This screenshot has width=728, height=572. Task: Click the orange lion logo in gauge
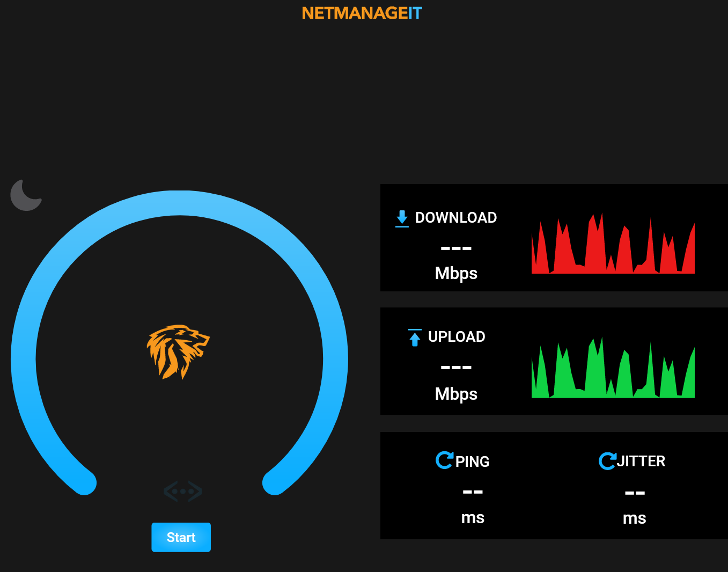(178, 351)
